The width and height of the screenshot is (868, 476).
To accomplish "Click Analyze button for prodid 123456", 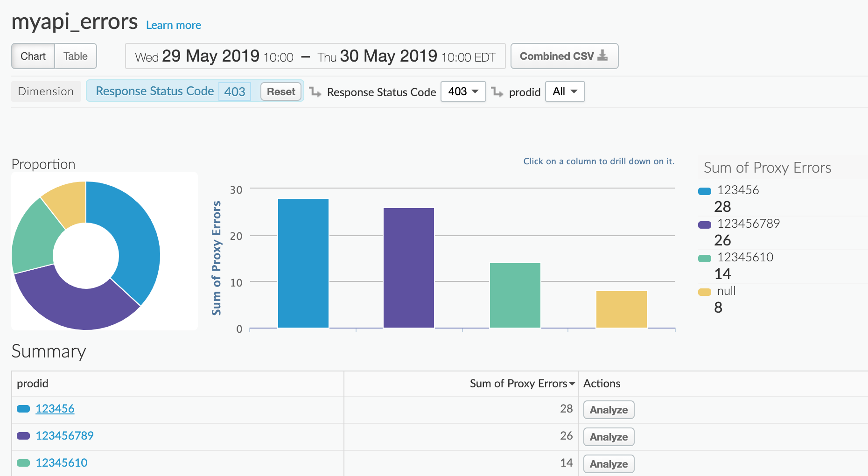I will pyautogui.click(x=609, y=410).
